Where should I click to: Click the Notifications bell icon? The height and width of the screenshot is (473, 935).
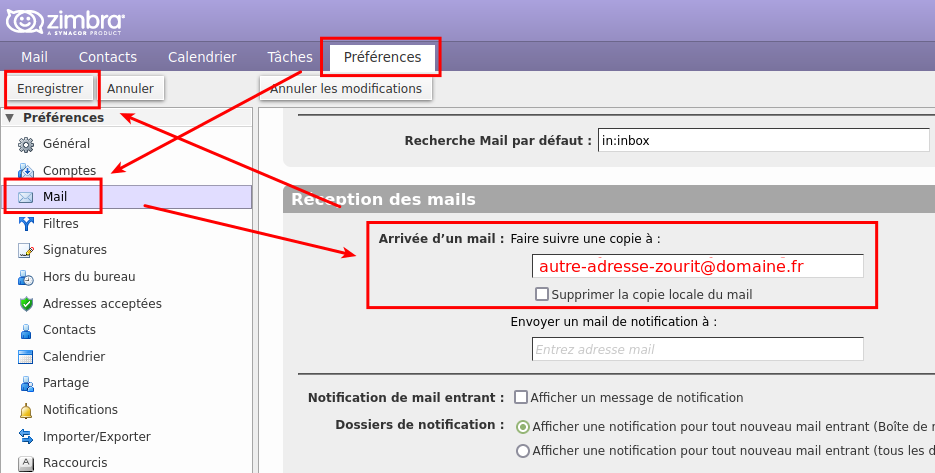pyautogui.click(x=26, y=410)
